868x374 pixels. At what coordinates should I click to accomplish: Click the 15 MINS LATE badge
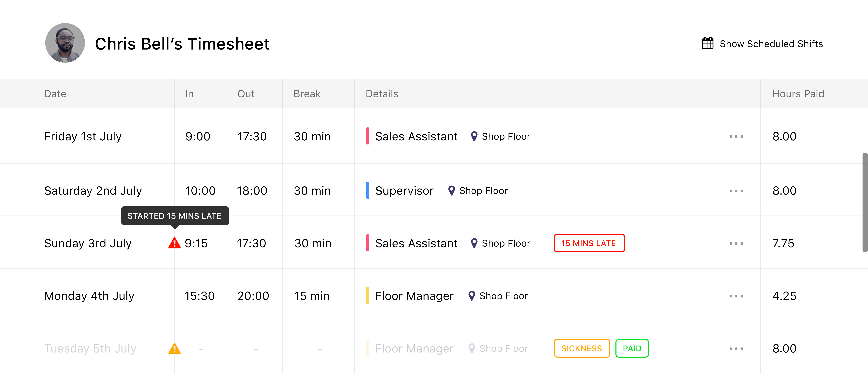click(x=589, y=243)
